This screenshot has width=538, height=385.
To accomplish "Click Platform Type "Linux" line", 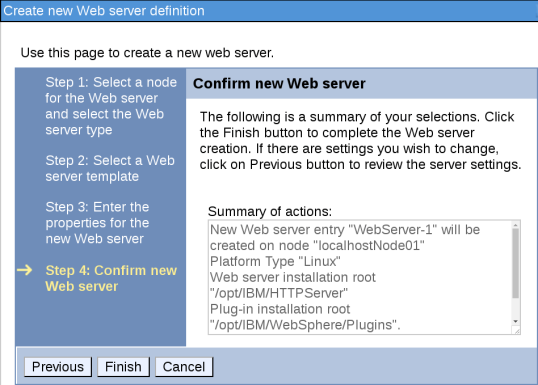I will 275,261.
